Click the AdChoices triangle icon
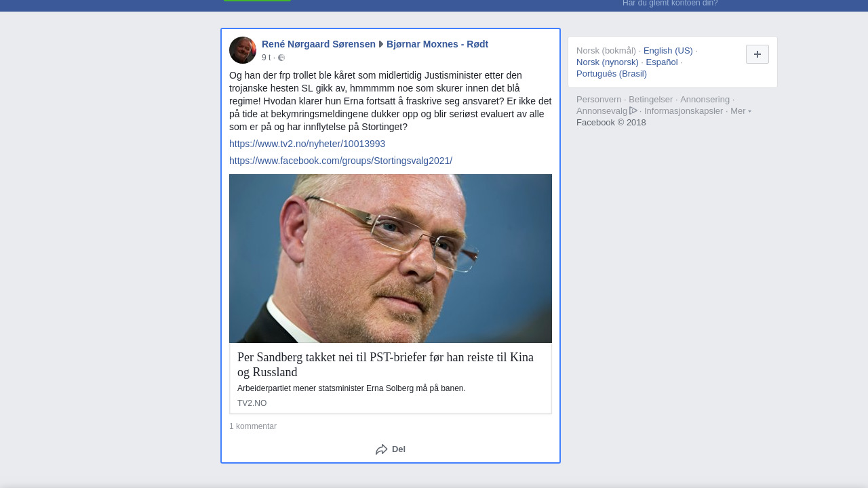 633,110
